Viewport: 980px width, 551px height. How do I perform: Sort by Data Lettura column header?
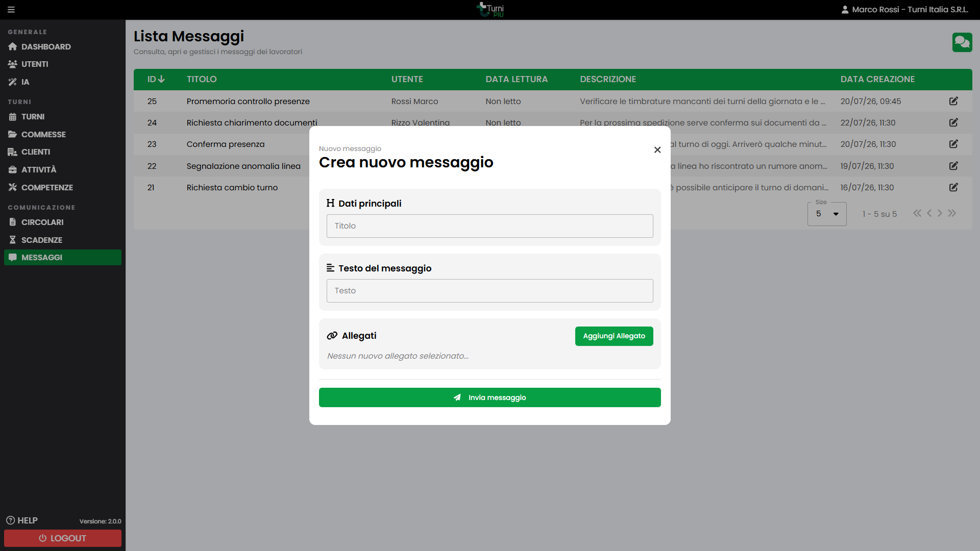(x=517, y=79)
